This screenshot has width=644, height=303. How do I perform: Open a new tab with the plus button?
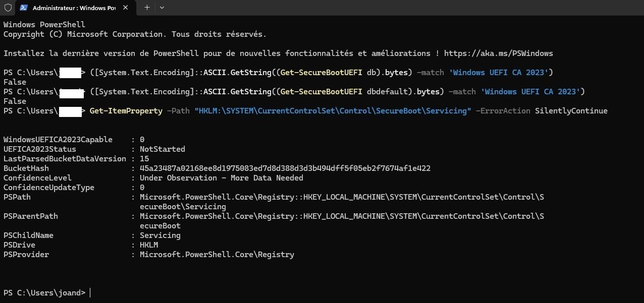147,8
